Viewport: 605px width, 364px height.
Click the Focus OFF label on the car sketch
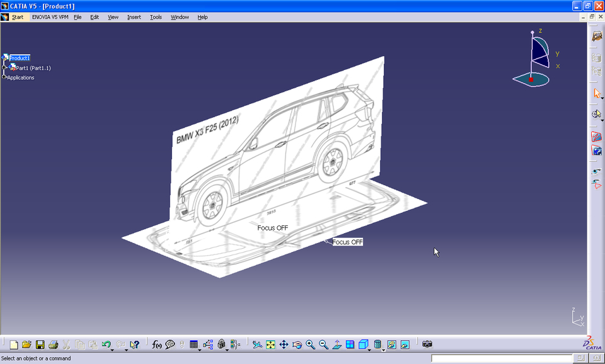pyautogui.click(x=272, y=227)
